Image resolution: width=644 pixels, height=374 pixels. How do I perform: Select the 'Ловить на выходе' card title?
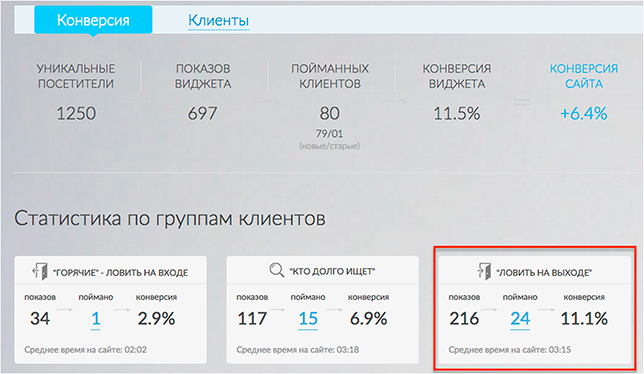pos(544,273)
